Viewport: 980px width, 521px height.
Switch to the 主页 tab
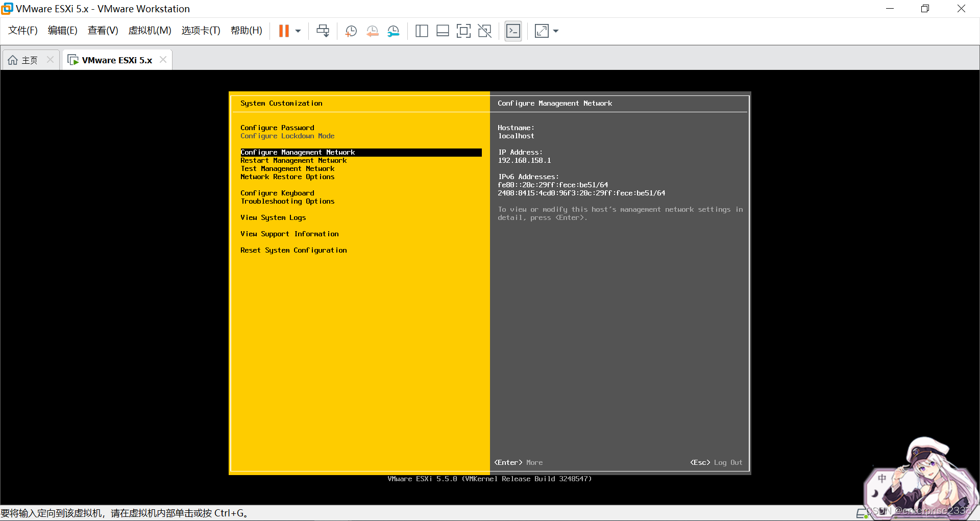coord(29,60)
